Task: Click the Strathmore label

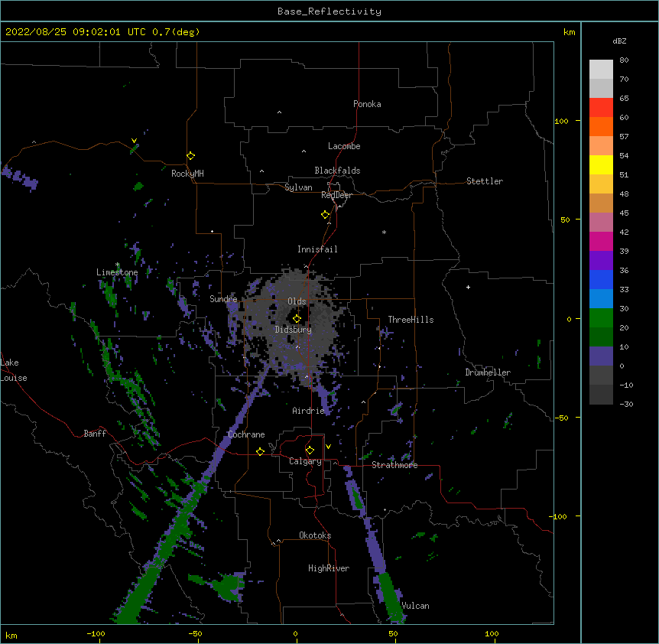Action: click(394, 465)
